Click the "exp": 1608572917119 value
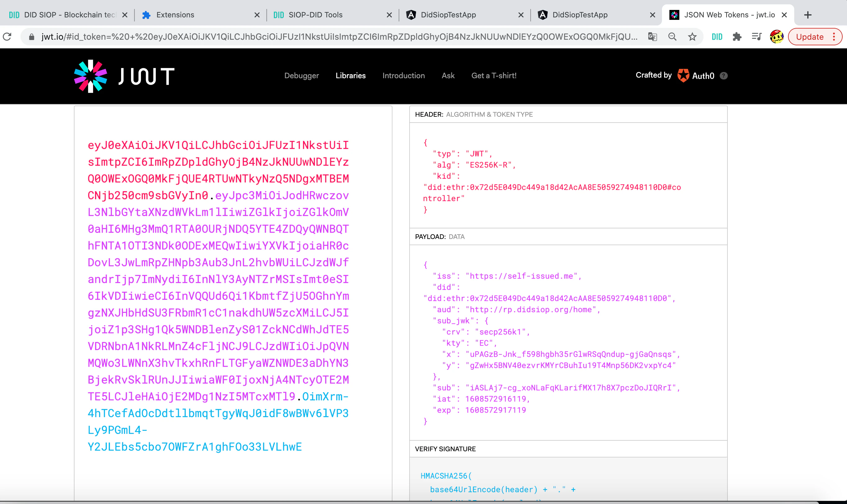The image size is (847, 504). click(x=495, y=410)
